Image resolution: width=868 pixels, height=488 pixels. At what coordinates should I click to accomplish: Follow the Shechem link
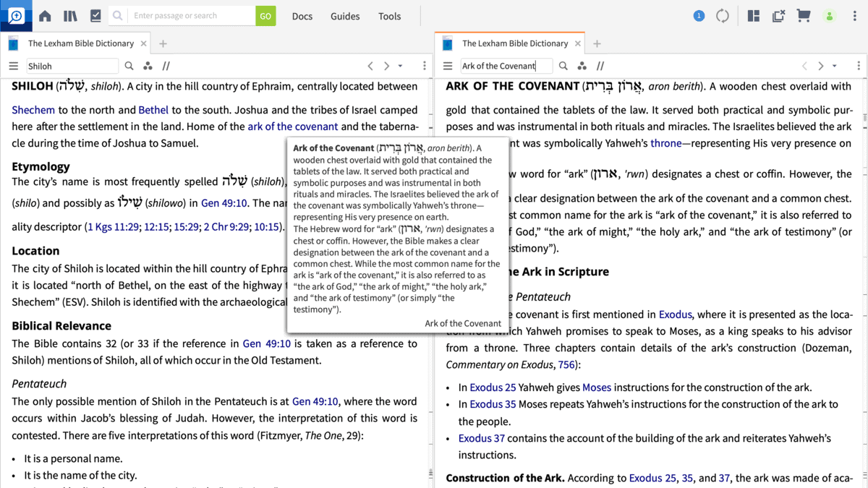click(x=33, y=110)
